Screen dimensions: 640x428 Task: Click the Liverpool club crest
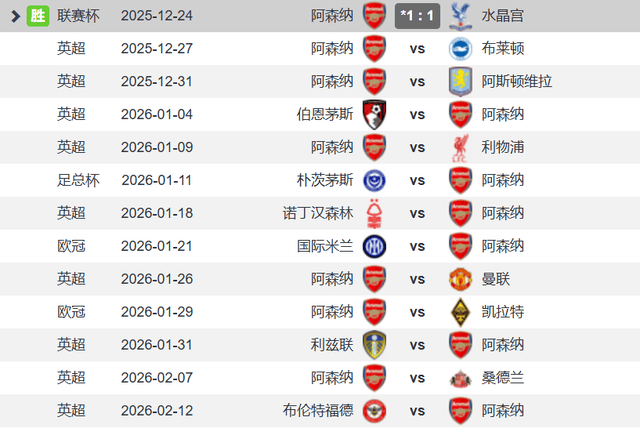(460, 147)
